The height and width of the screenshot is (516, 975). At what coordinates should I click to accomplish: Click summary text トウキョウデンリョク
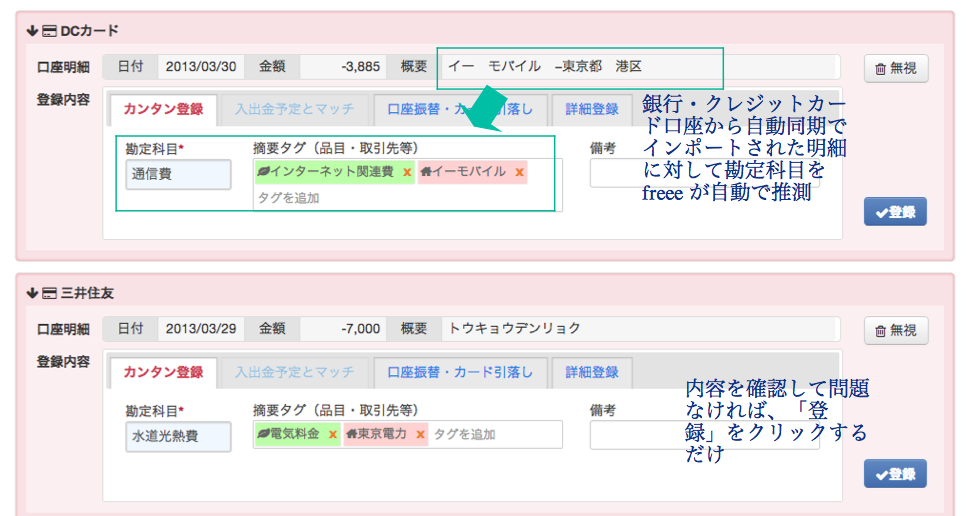(514, 329)
